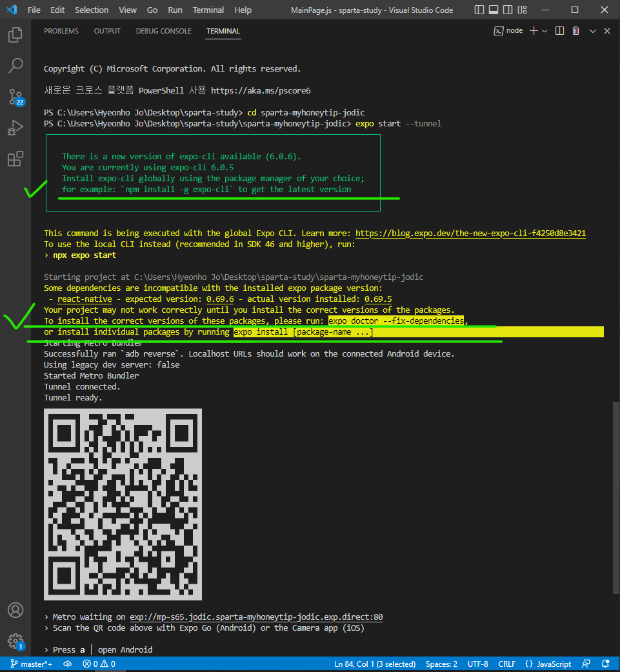Change line ending via CRLF status item
The height and width of the screenshot is (672, 620).
[507, 664]
